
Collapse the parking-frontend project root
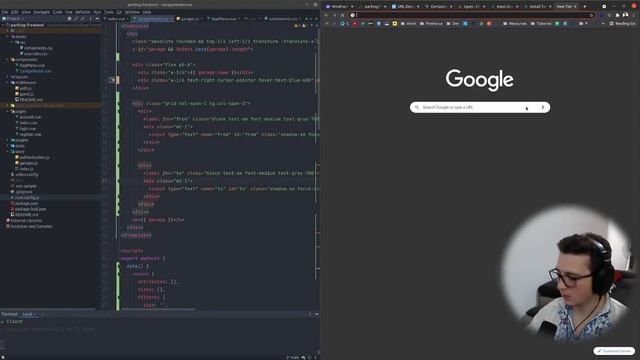pyautogui.click(x=3, y=25)
